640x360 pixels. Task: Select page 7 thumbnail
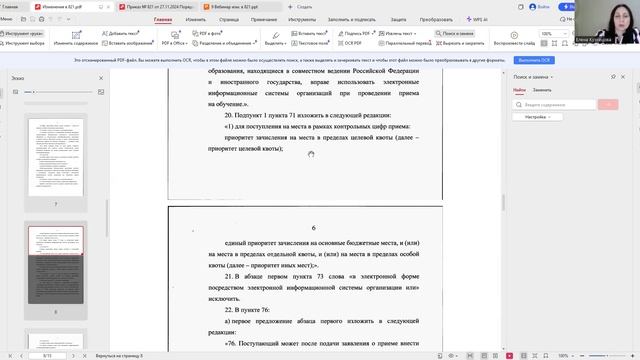pos(56,158)
